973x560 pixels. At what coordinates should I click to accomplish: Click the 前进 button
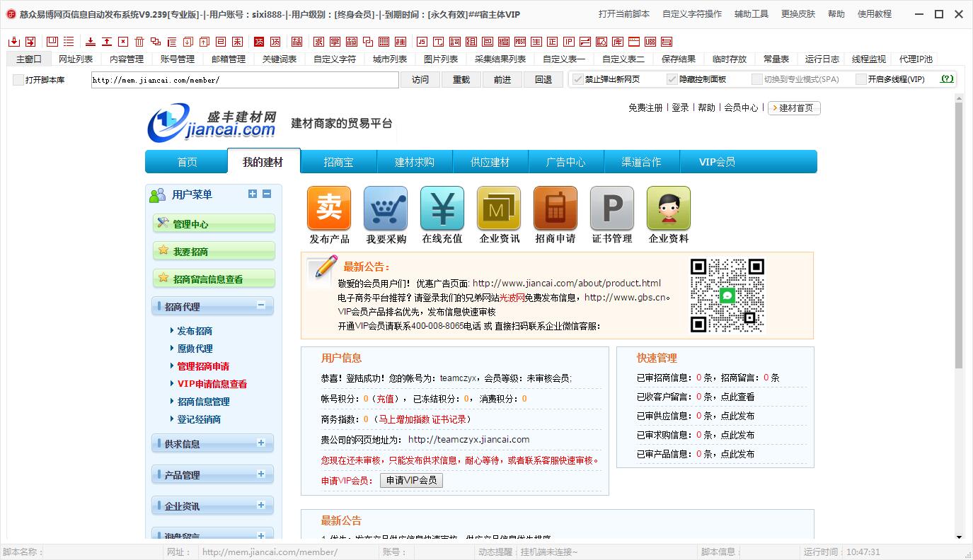point(502,80)
